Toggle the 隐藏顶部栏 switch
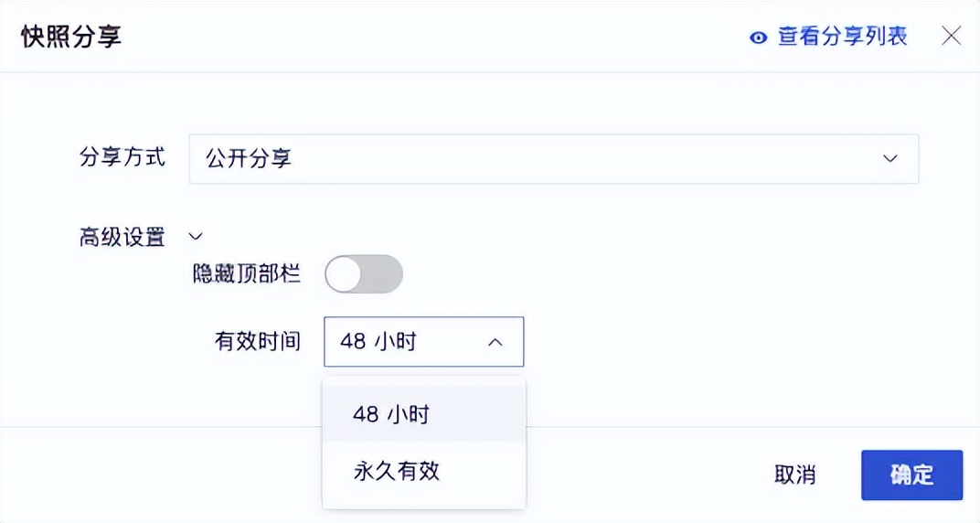 tap(364, 273)
